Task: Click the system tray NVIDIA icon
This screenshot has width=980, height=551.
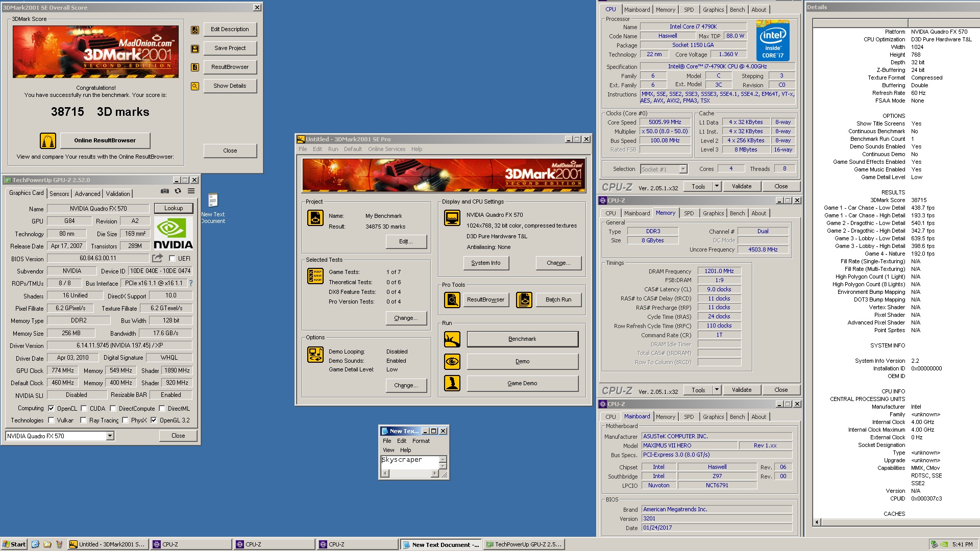Action: (944, 544)
